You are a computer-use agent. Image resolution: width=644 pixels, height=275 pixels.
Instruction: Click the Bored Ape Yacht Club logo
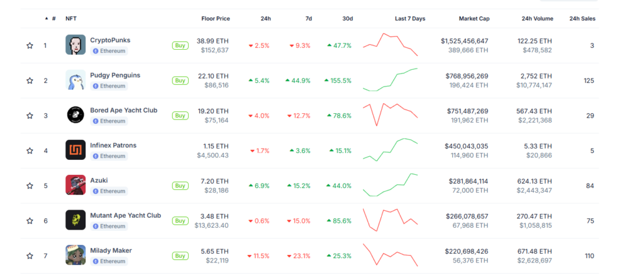75,115
